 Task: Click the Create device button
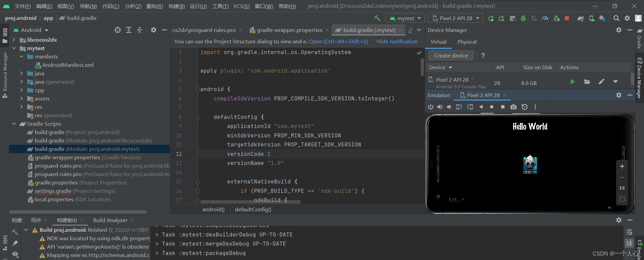tap(451, 55)
